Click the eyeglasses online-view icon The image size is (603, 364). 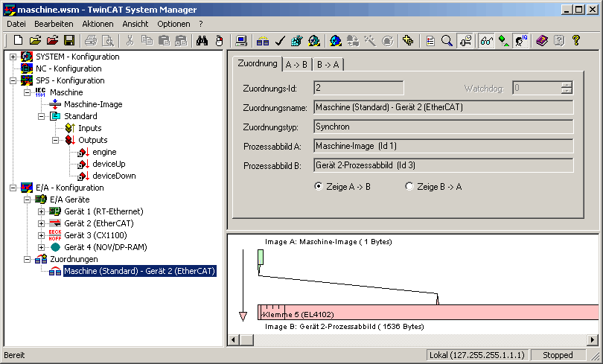pos(486,40)
